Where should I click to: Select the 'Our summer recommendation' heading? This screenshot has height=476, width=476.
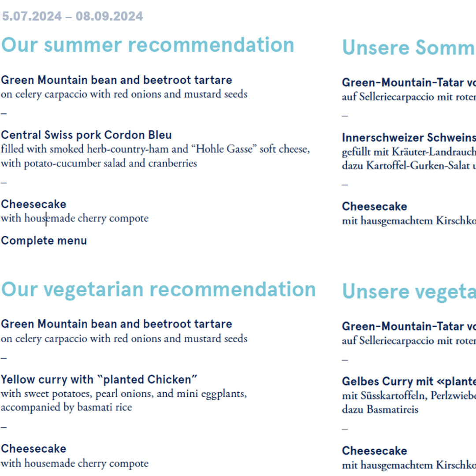148,45
